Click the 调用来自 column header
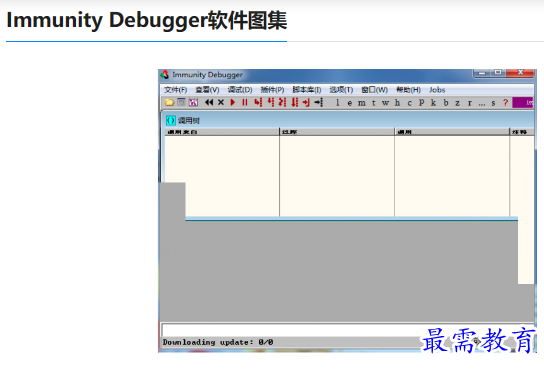Viewport: 544px width, 372px height. click(222, 132)
